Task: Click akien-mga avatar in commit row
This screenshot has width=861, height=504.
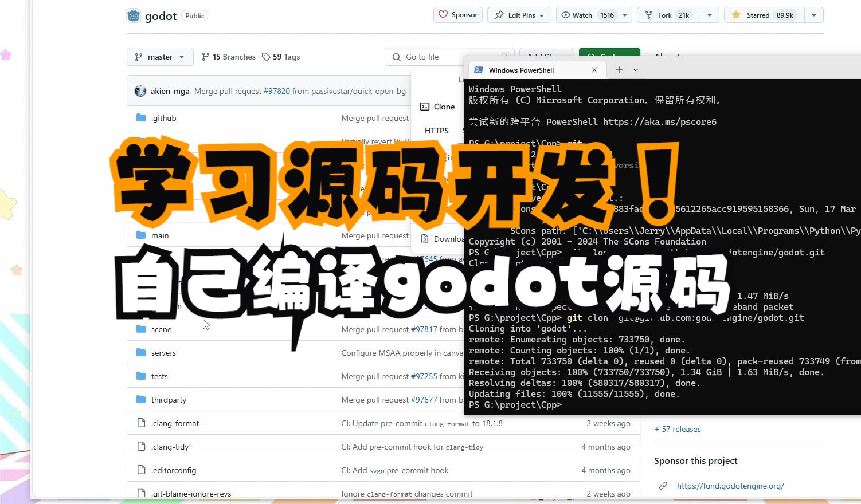Action: click(x=140, y=91)
